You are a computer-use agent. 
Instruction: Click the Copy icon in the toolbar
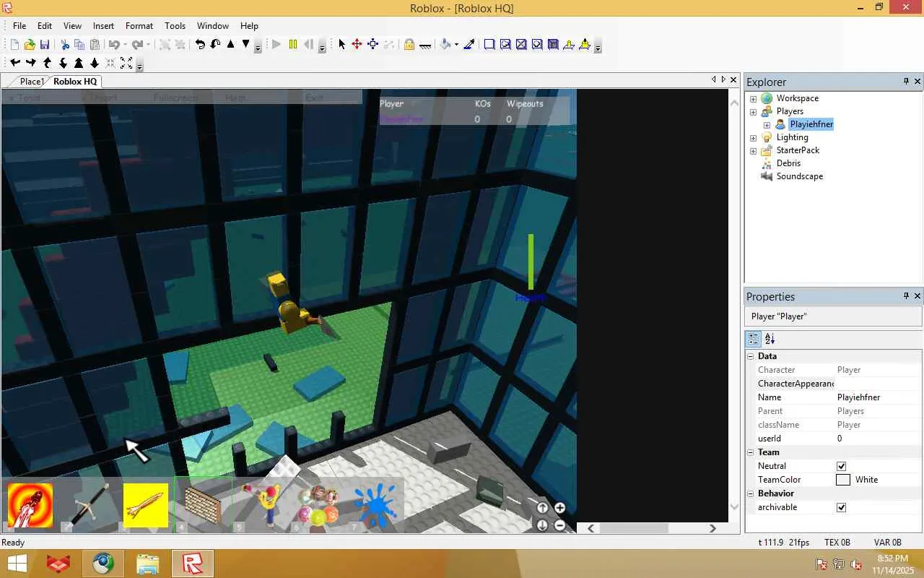(79, 45)
